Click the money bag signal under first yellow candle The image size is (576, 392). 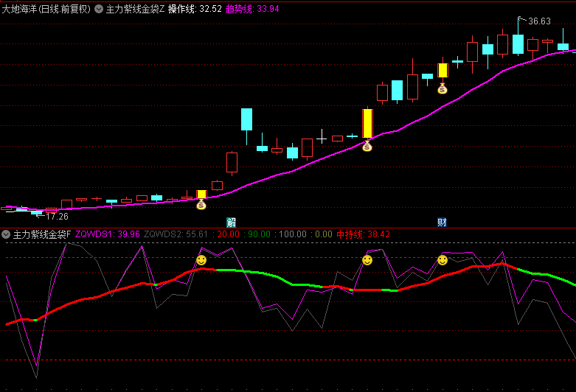click(201, 204)
